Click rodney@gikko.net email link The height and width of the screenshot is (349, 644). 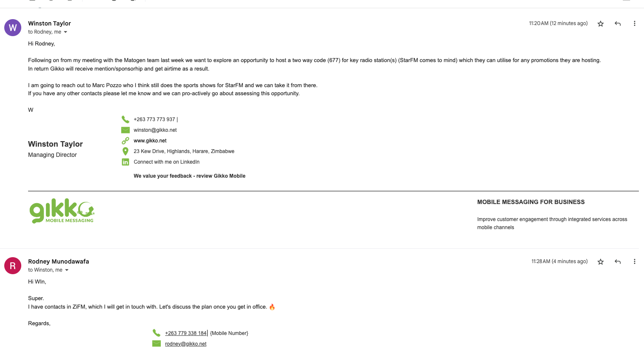(x=185, y=344)
